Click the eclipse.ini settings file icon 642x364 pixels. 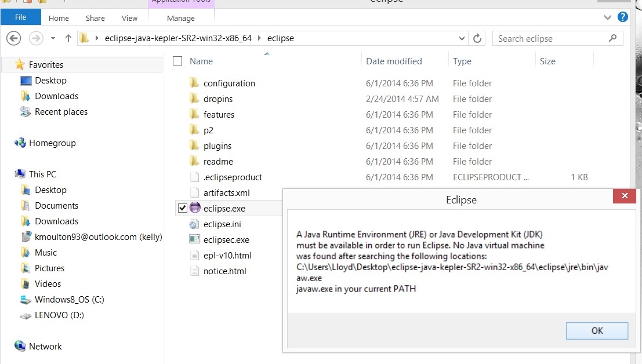coord(194,224)
